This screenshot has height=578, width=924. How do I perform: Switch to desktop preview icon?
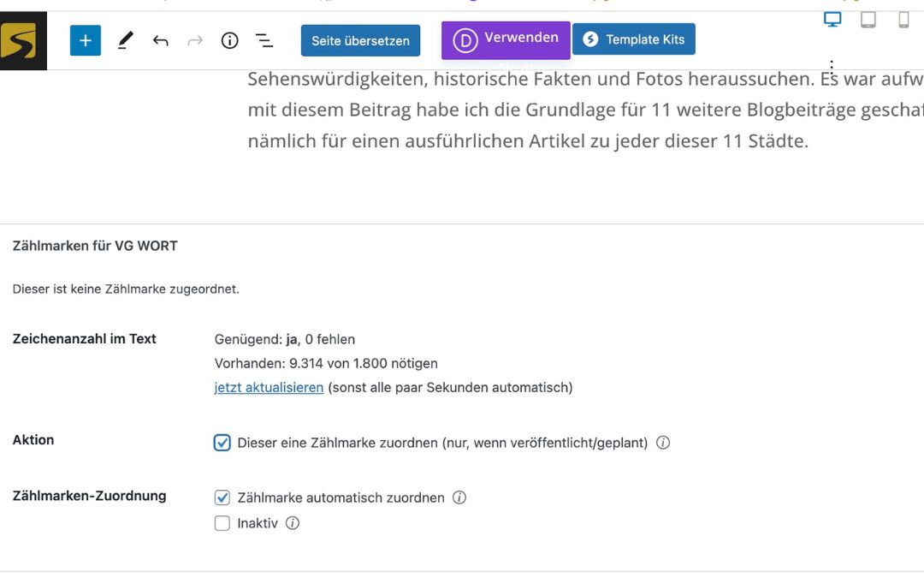coord(832,20)
